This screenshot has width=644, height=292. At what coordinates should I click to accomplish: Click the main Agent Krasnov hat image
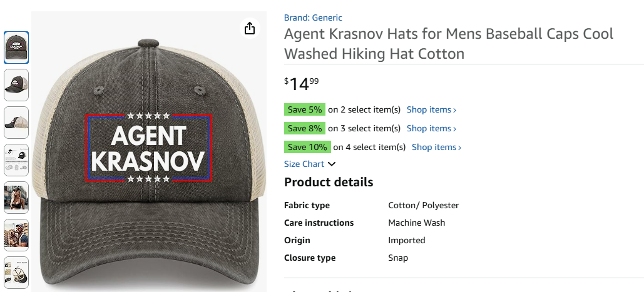[149, 156]
